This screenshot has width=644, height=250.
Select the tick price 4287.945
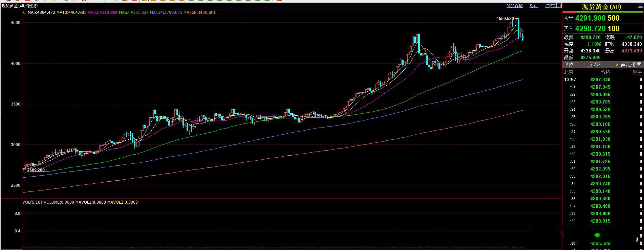point(600,87)
